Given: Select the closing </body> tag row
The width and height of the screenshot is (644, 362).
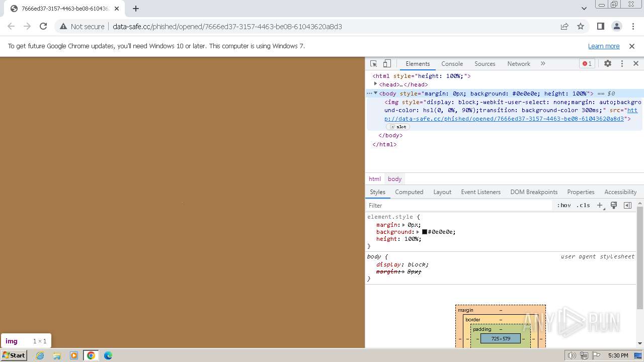Looking at the screenshot, I should [390, 135].
